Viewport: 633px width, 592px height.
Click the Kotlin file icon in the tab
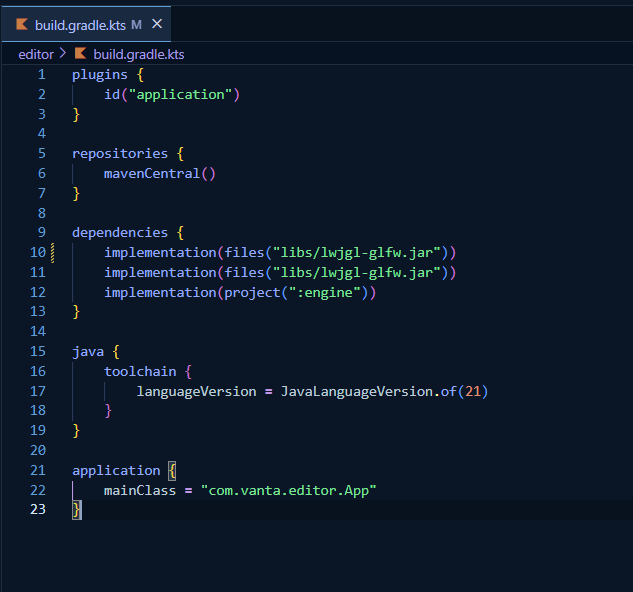(x=22, y=24)
